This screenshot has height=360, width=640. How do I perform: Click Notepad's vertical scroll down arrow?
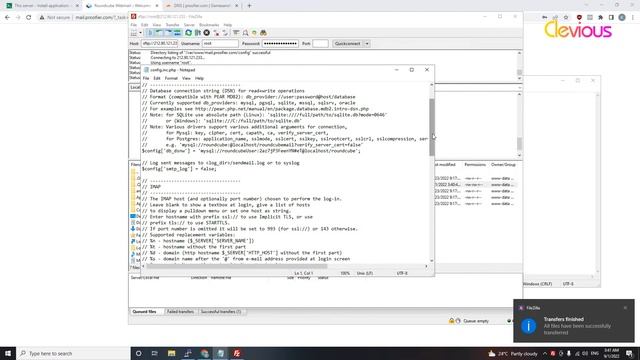pos(432,260)
